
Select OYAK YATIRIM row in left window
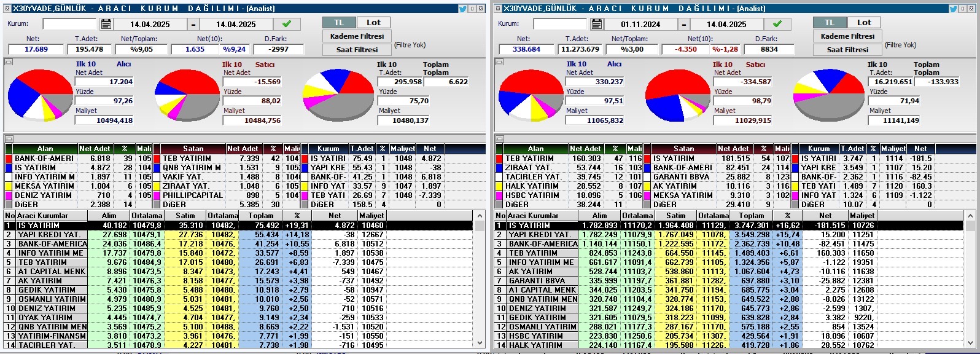[x=238, y=318]
